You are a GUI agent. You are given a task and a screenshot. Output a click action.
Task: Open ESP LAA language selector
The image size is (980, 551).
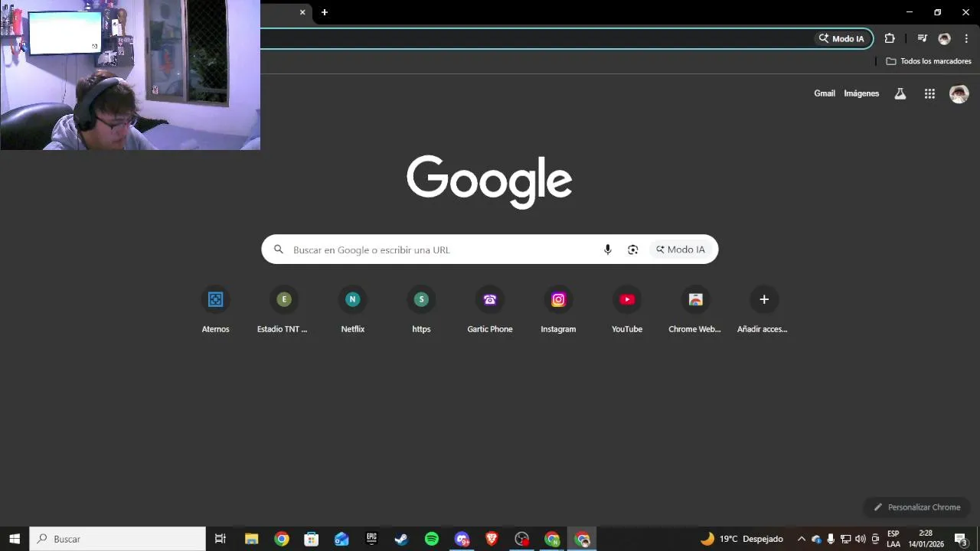pos(893,539)
